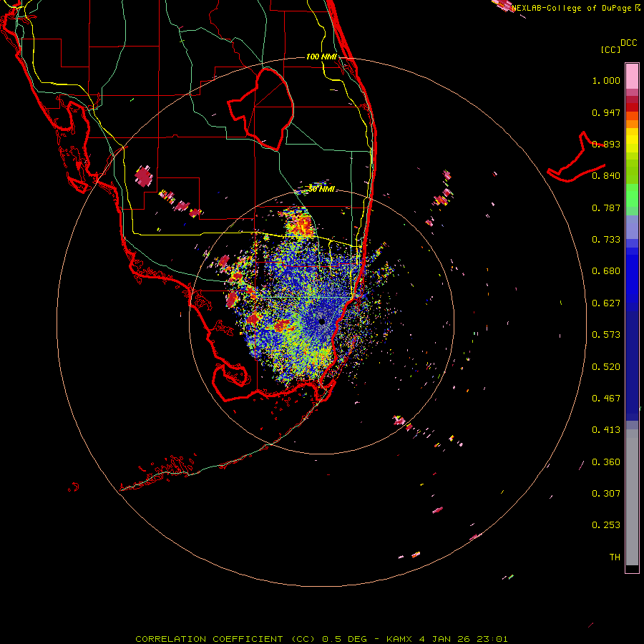Select the [CC] unit label
Viewport: 644px width, 644px height.
tap(610, 49)
